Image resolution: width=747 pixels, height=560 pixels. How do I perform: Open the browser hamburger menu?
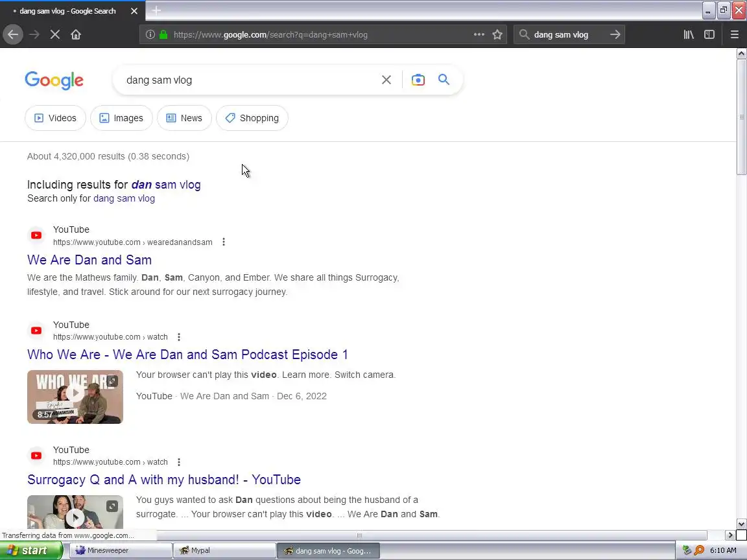pos(734,34)
